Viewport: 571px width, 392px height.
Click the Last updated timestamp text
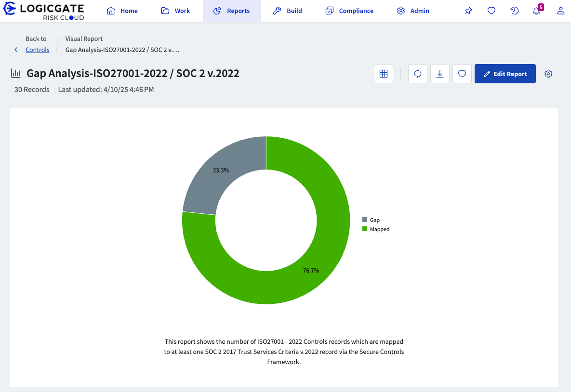(x=106, y=90)
